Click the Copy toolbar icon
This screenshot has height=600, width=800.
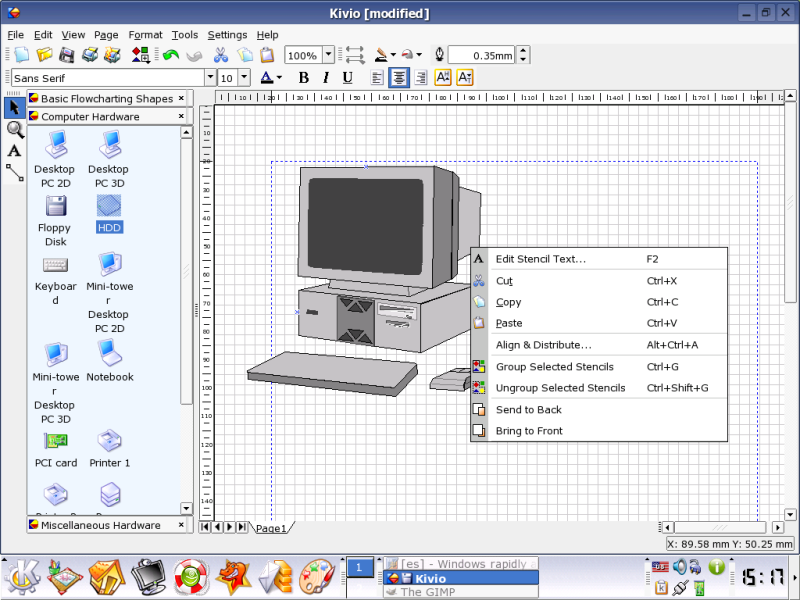tap(245, 55)
